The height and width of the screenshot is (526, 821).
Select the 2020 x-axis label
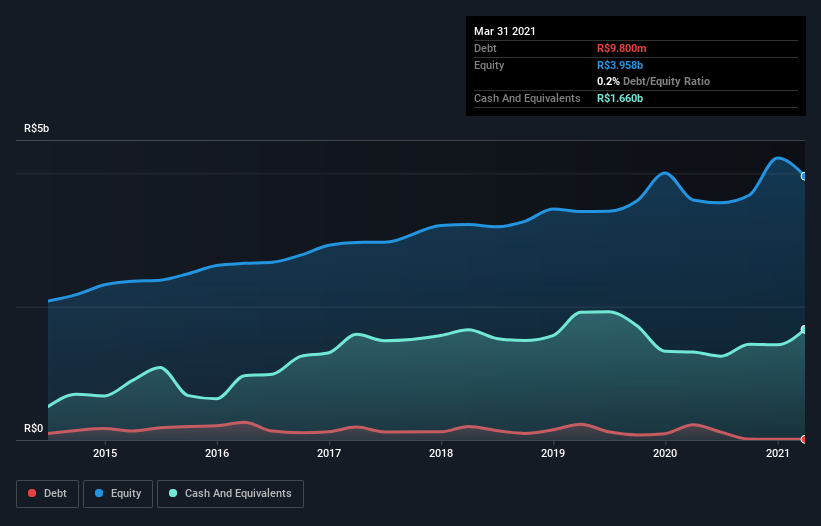coord(666,454)
